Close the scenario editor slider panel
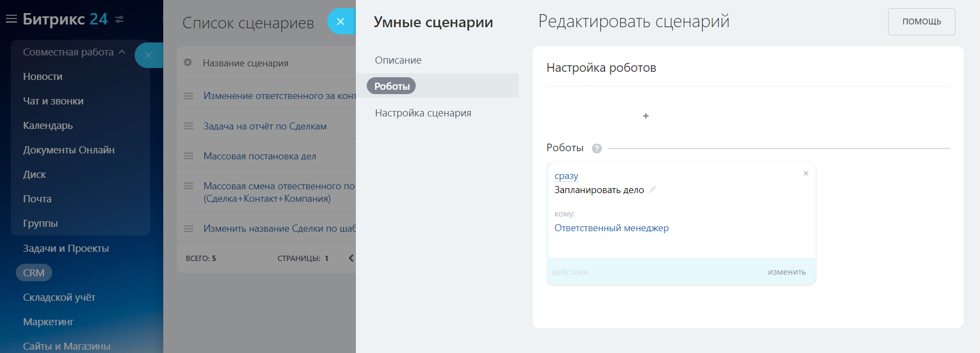Image resolution: width=980 pixels, height=353 pixels. click(341, 22)
